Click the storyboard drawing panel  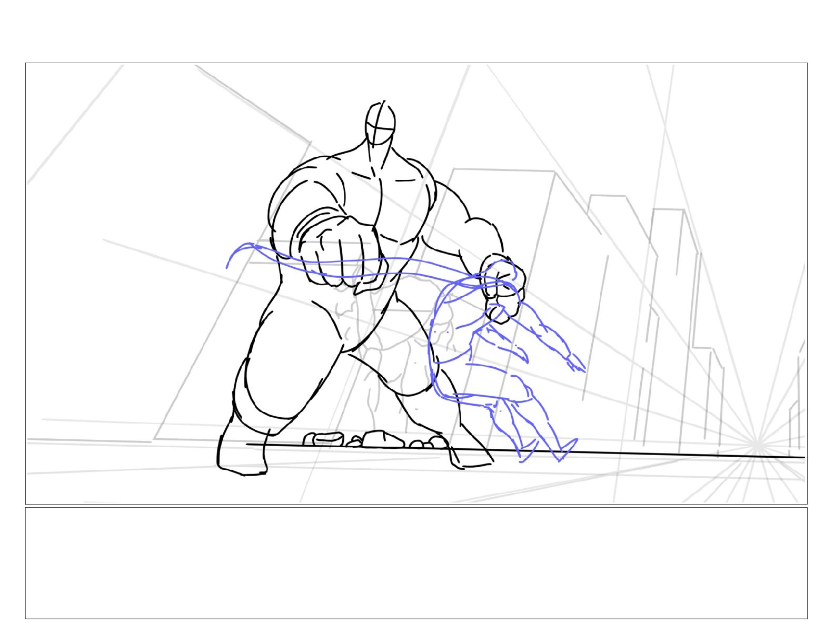pos(416,284)
